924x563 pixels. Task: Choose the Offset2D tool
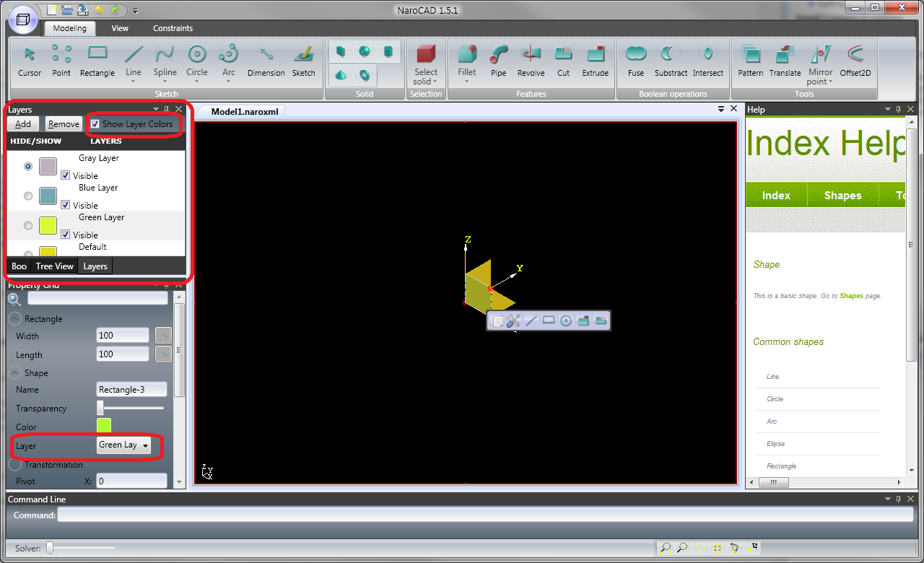pyautogui.click(x=855, y=61)
